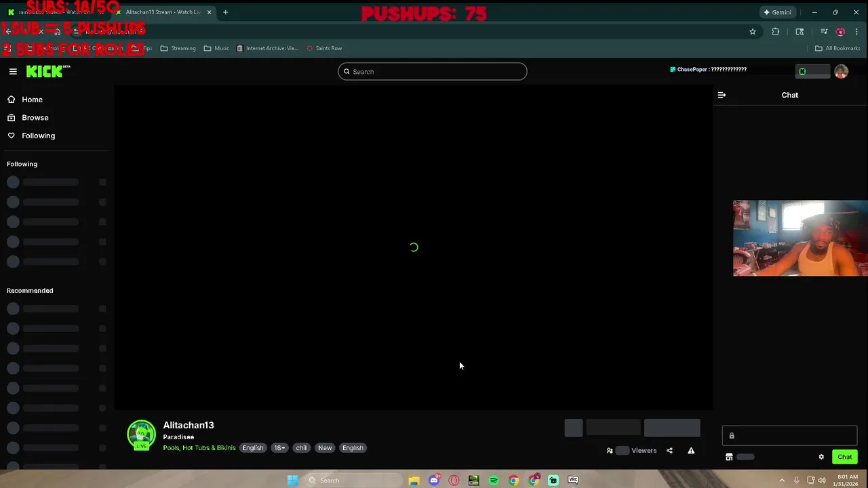This screenshot has width=868, height=488.
Task: Click the chill tag
Action: pyautogui.click(x=302, y=448)
